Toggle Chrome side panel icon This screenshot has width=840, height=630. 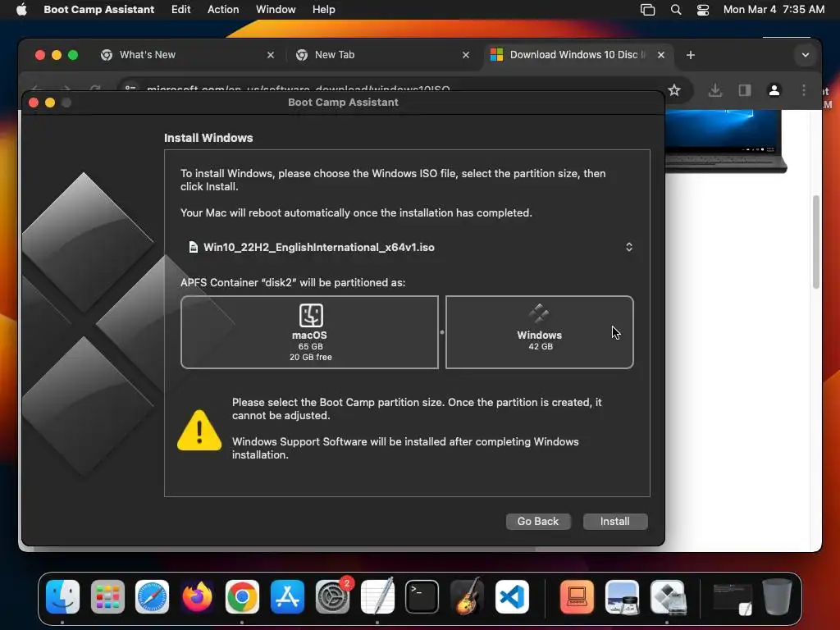coord(745,90)
